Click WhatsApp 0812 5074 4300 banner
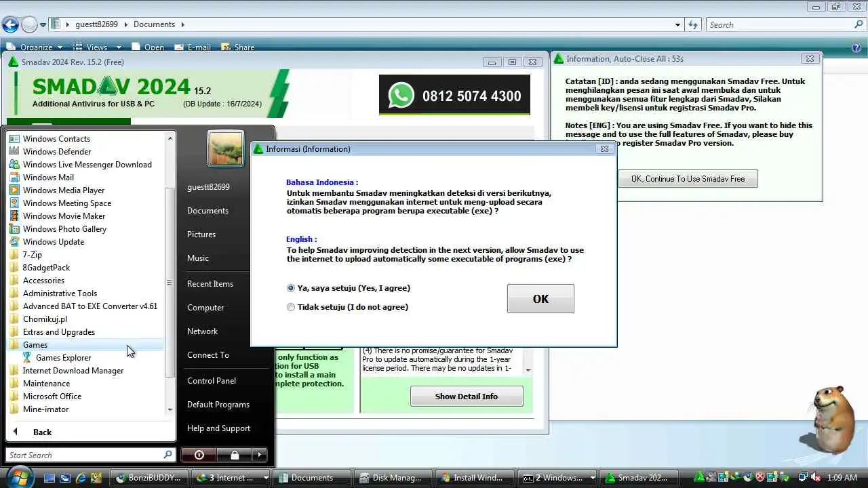Viewport: 868px width, 488px height. pos(454,96)
